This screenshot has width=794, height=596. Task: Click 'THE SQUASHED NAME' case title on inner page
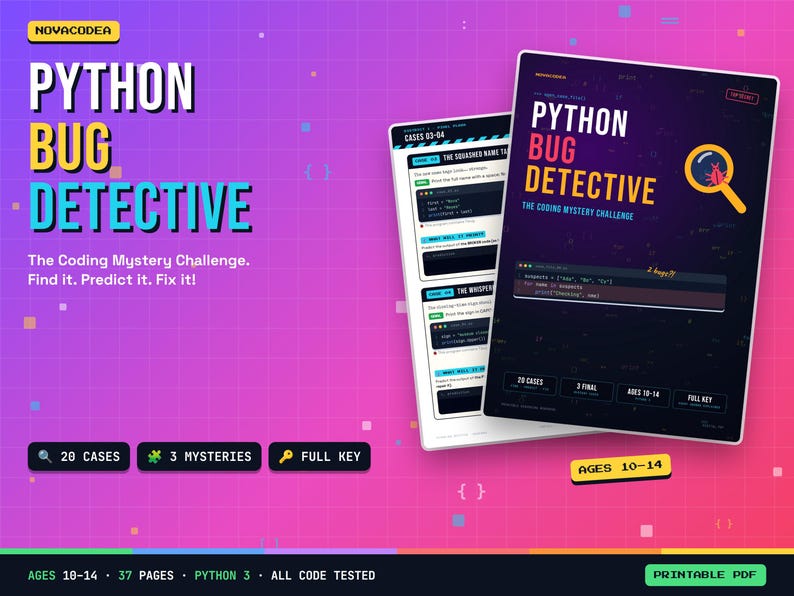pos(475,155)
